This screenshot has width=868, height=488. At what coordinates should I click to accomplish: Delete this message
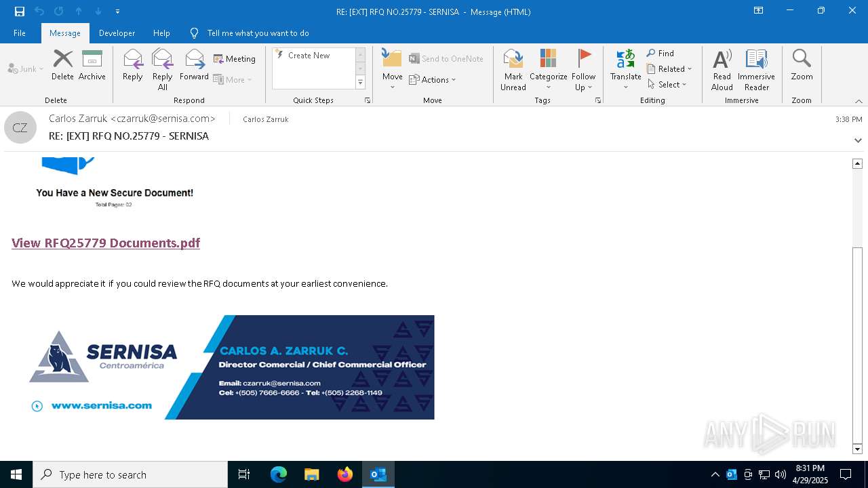[x=62, y=65]
